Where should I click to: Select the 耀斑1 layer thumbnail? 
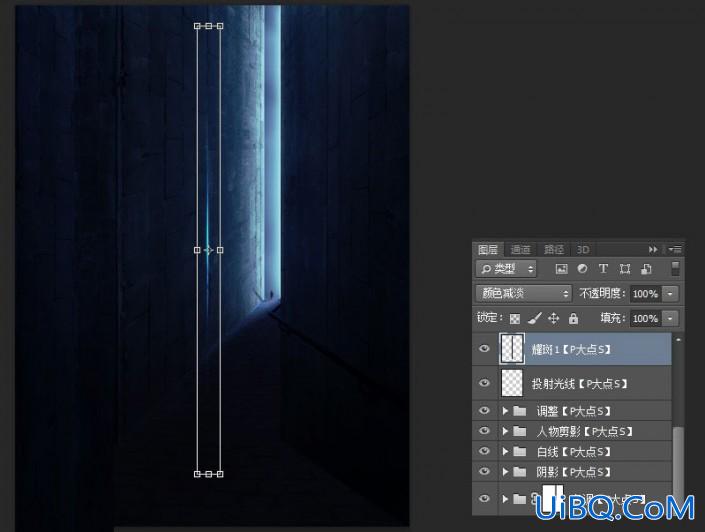click(512, 348)
